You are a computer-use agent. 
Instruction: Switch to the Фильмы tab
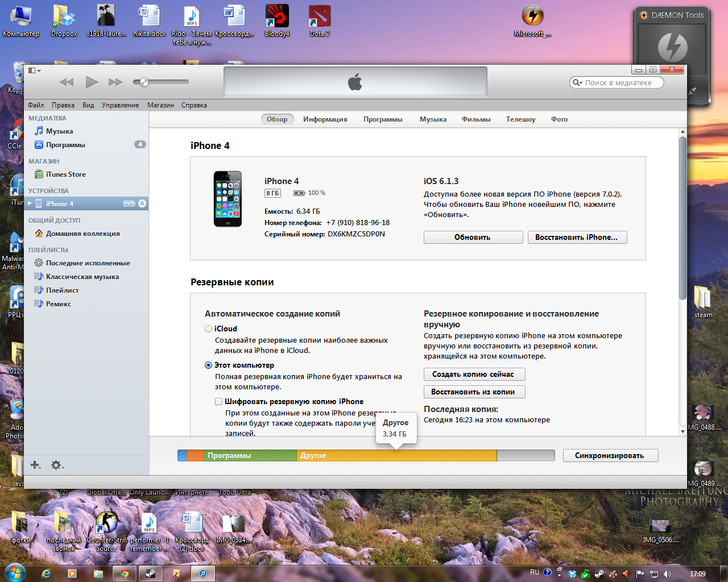(476, 119)
